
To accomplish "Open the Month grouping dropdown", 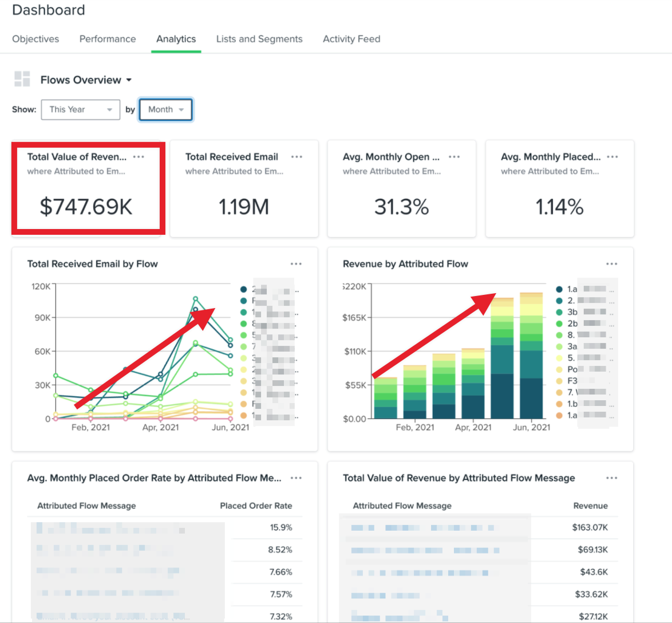I will click(165, 109).
